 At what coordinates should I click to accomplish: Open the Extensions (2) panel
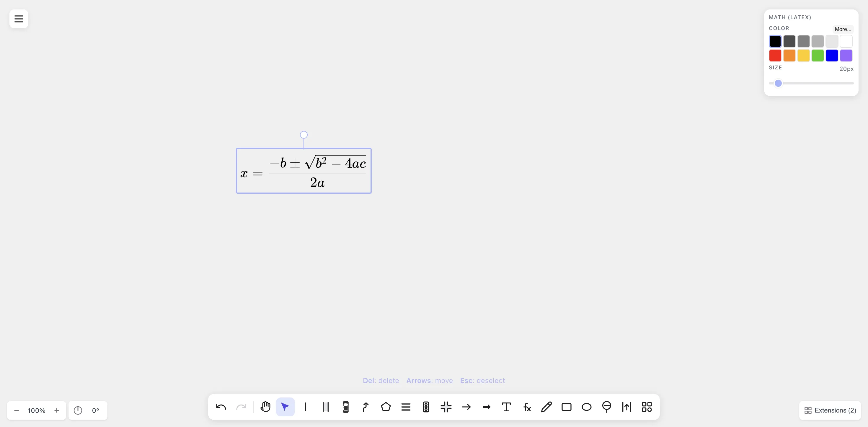tap(830, 410)
